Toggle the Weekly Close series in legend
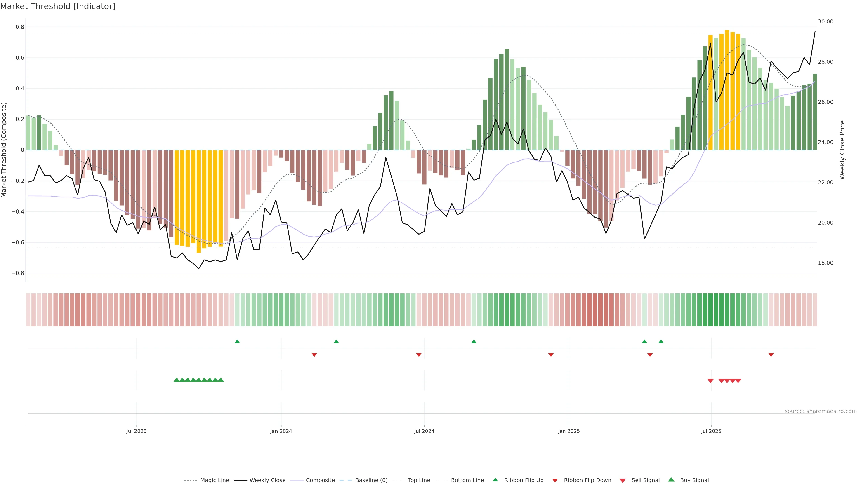868x488 pixels. tap(267, 480)
